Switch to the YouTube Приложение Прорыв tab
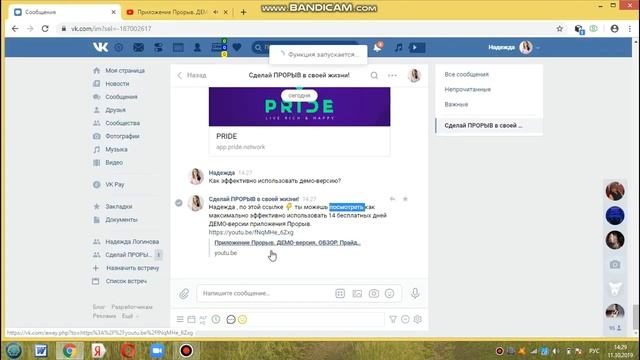Viewport: 640px width, 360px height. pos(171,12)
